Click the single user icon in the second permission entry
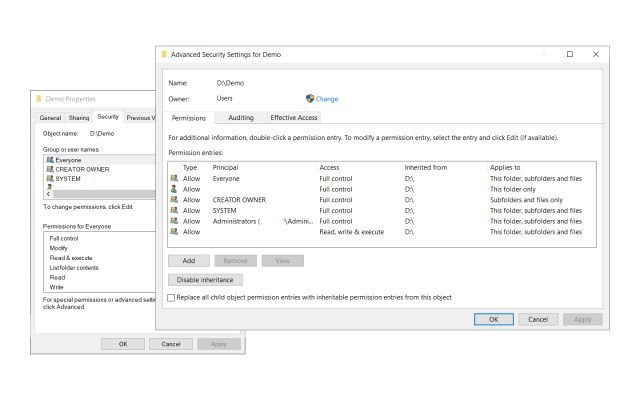This screenshot has width=640, height=400. pos(174,189)
